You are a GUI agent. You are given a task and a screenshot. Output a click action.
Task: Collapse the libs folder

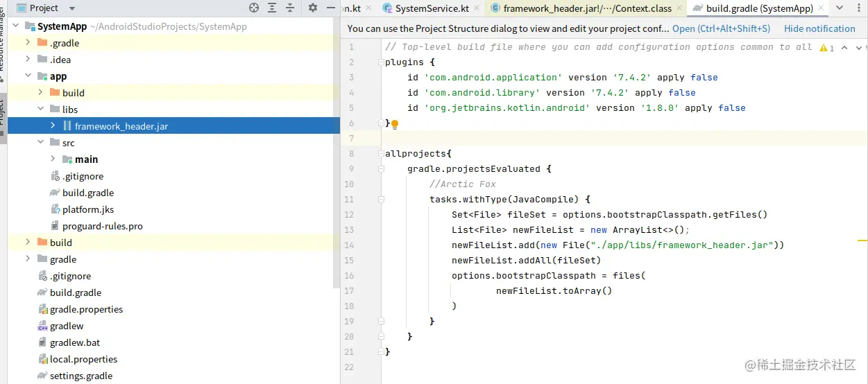pyautogui.click(x=40, y=110)
